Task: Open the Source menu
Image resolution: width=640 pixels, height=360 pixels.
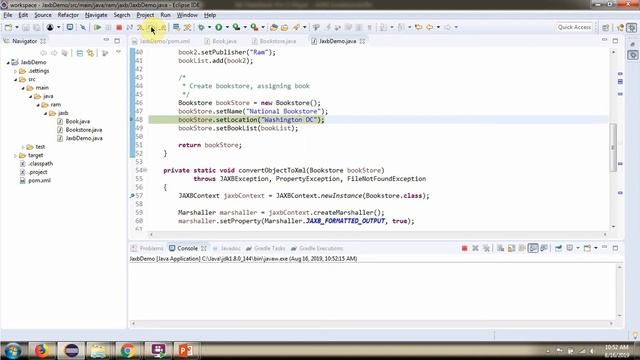Action: point(43,15)
